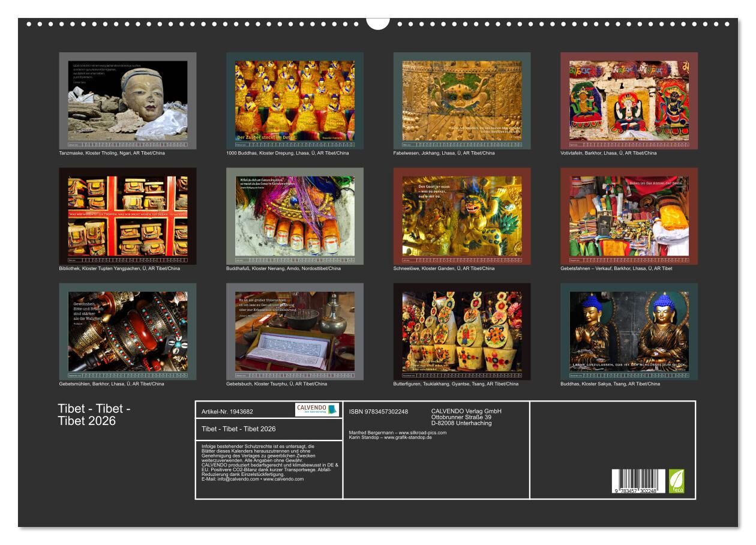
Task: Click the CALVENDO logo
Action: pyautogui.click(x=317, y=410)
